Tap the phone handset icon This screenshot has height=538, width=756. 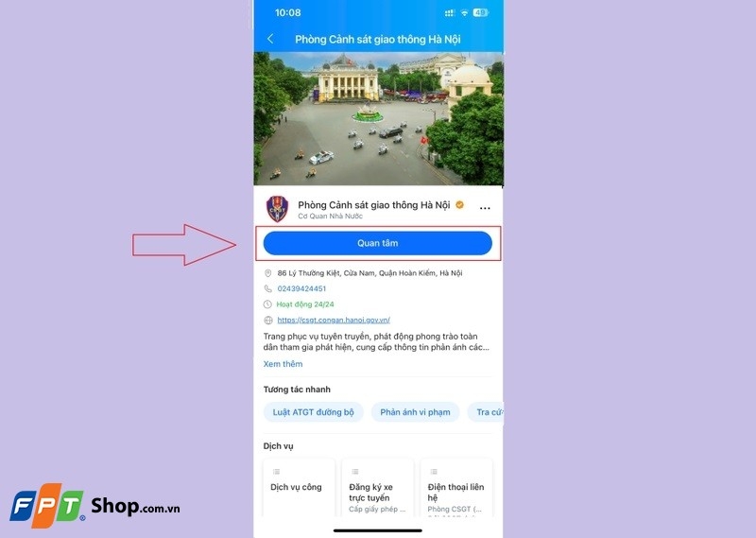[x=268, y=288]
